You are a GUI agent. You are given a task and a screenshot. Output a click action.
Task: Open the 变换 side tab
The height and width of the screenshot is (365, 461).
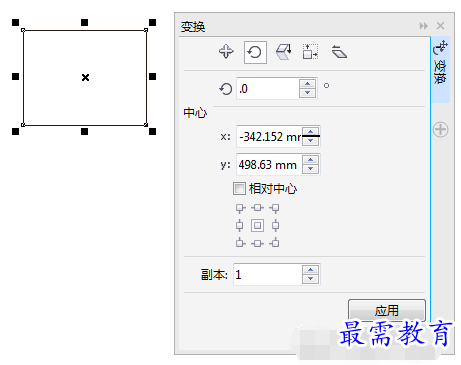pyautogui.click(x=440, y=69)
